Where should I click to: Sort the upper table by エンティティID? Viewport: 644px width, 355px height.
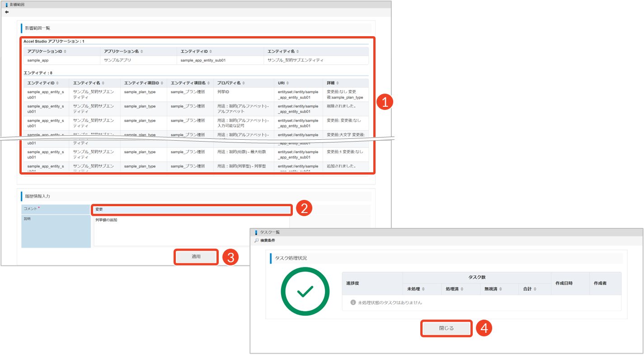211,52
